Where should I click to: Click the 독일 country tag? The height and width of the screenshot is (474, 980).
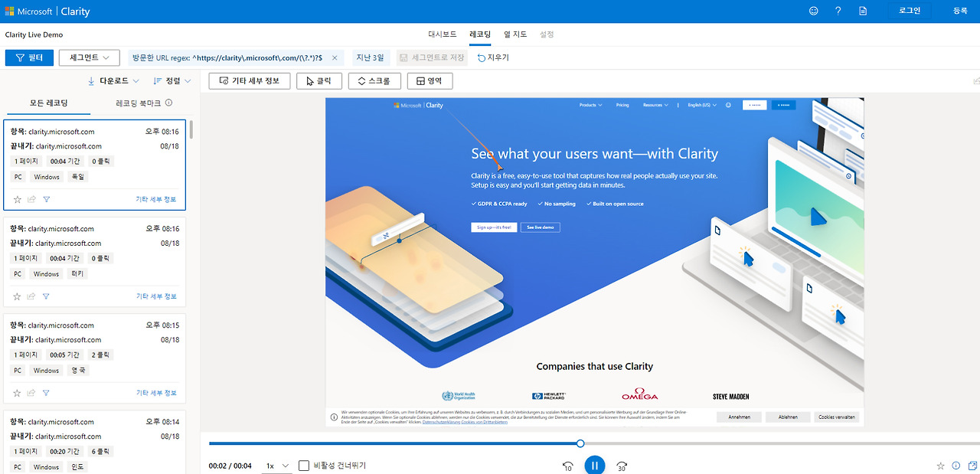pos(78,177)
